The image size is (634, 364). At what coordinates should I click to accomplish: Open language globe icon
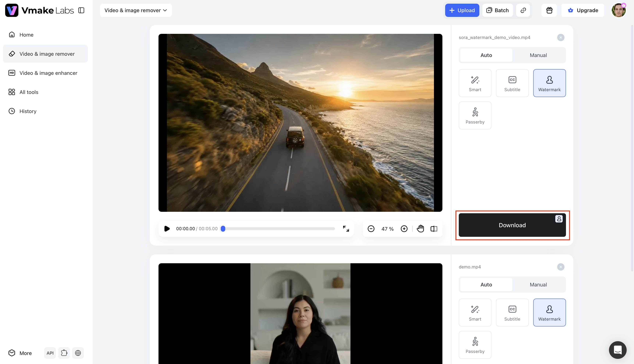78,353
